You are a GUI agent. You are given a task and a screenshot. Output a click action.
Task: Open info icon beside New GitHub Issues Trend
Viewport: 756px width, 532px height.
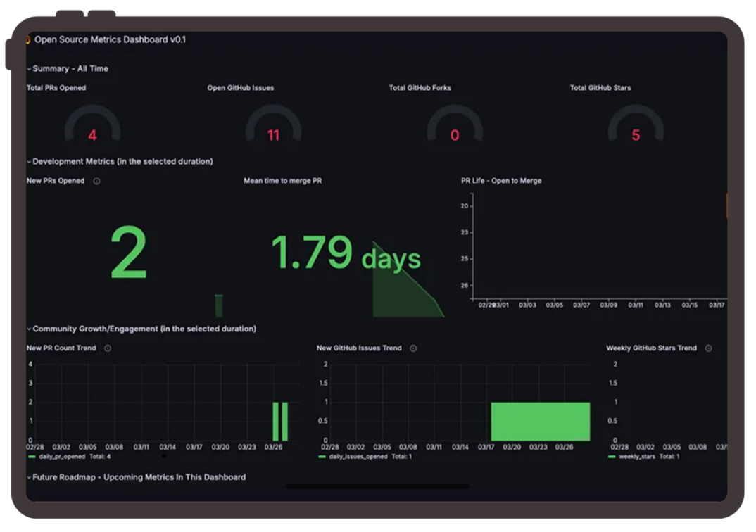[x=413, y=348]
